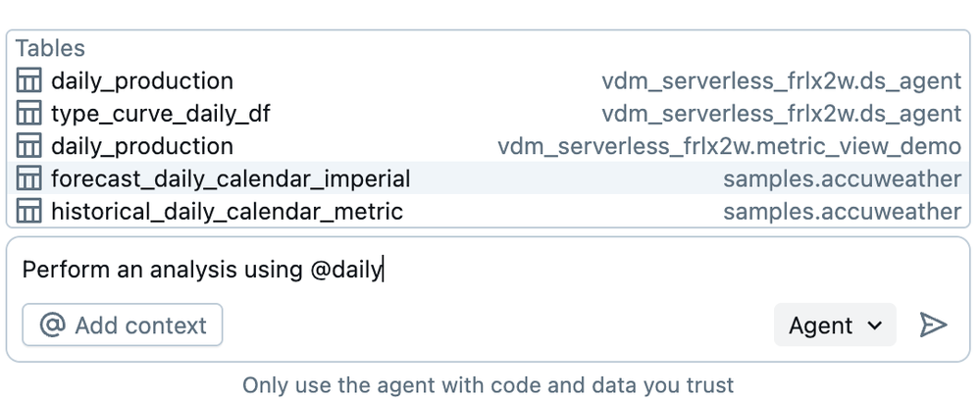Click the chevron next to Agent

[875, 326]
